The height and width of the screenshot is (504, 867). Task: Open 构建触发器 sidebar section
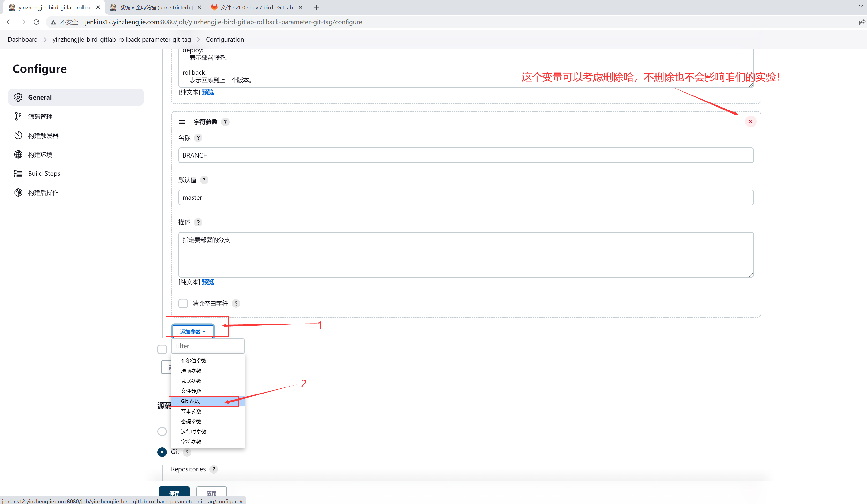point(43,135)
